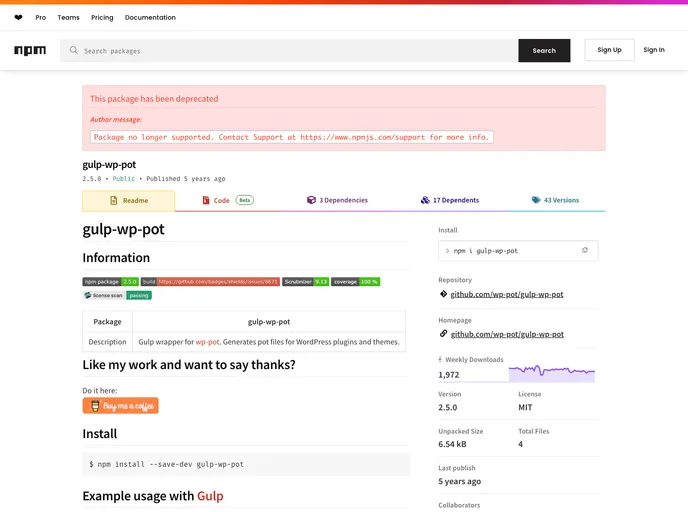Screen dimensions: 688x512
Task: Click the black Search button
Action: coord(544,50)
